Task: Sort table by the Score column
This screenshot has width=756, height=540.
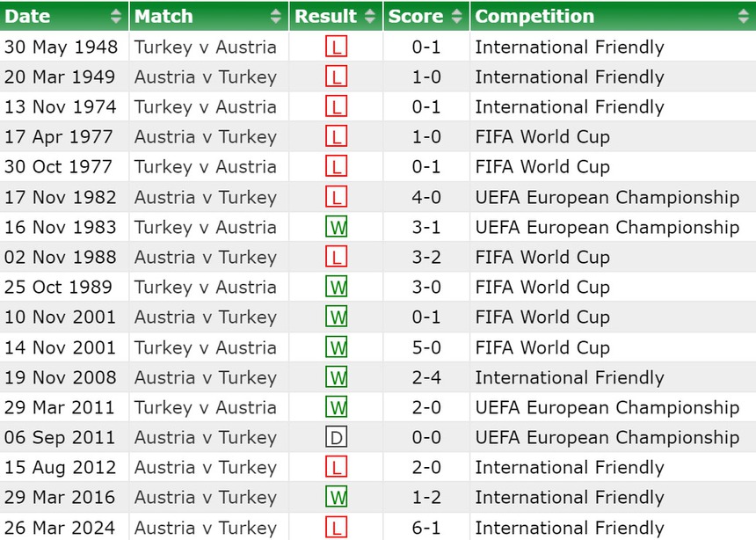Action: (x=425, y=16)
